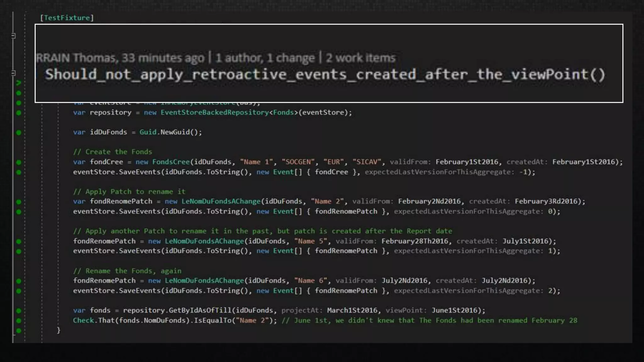This screenshot has width=644, height=362.
Task: Click the "// Create the Fonds" comment
Action: point(113,152)
